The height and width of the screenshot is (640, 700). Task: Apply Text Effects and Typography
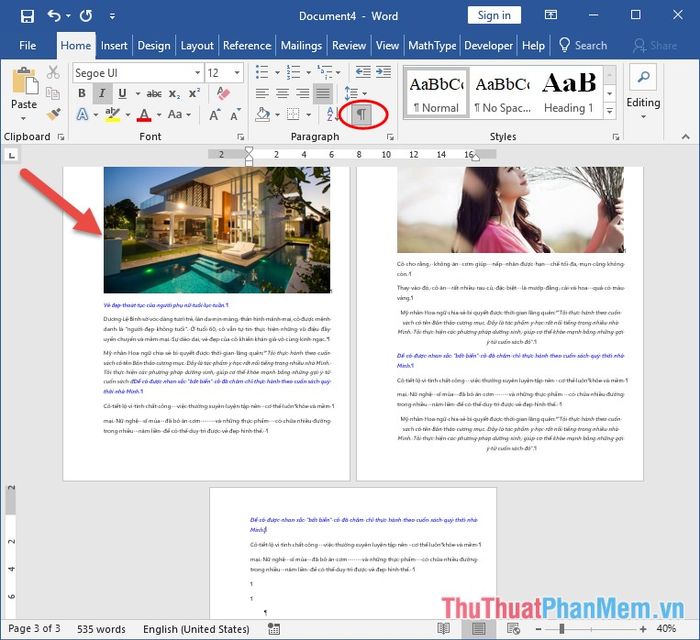point(83,115)
